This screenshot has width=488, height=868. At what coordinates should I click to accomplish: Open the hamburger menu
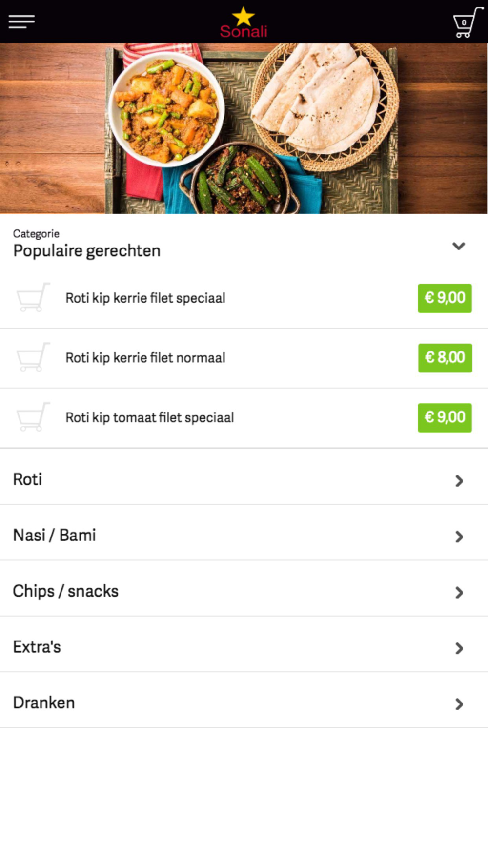[x=21, y=21]
